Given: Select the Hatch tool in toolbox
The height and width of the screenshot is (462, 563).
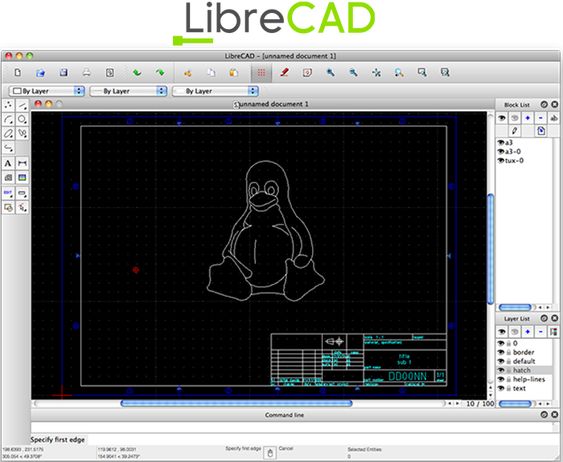Looking at the screenshot, I should (8, 178).
